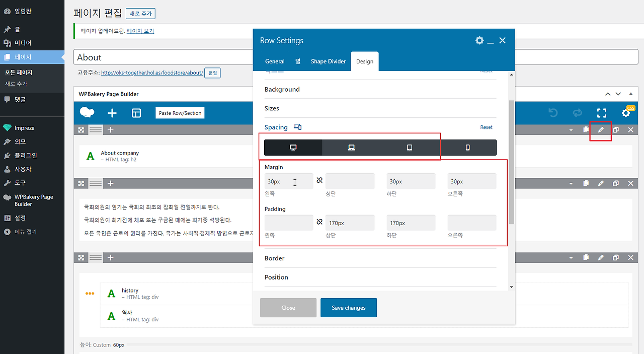This screenshot has height=354, width=644.
Task: Click the 편집 permalink button
Action: 213,73
